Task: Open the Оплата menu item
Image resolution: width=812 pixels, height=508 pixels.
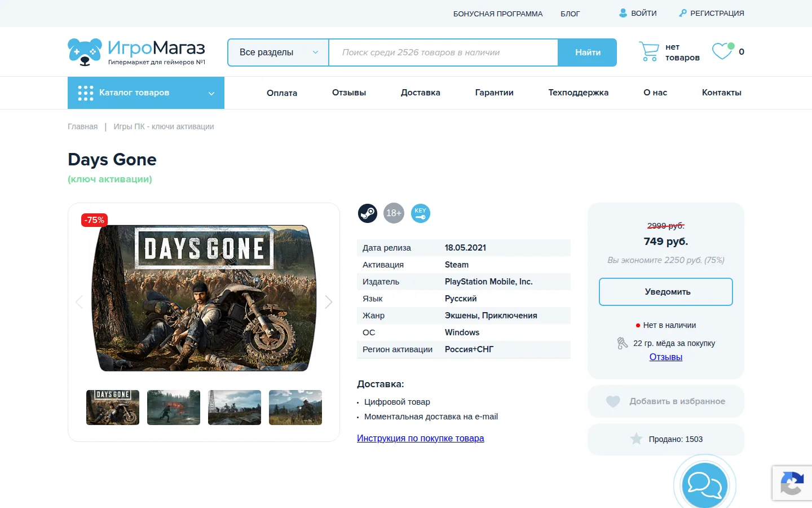Action: point(282,93)
